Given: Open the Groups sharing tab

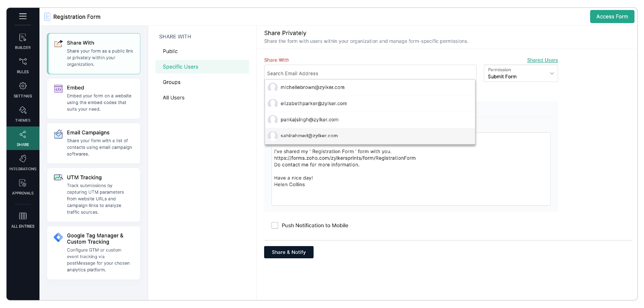Looking at the screenshot, I should click(171, 82).
